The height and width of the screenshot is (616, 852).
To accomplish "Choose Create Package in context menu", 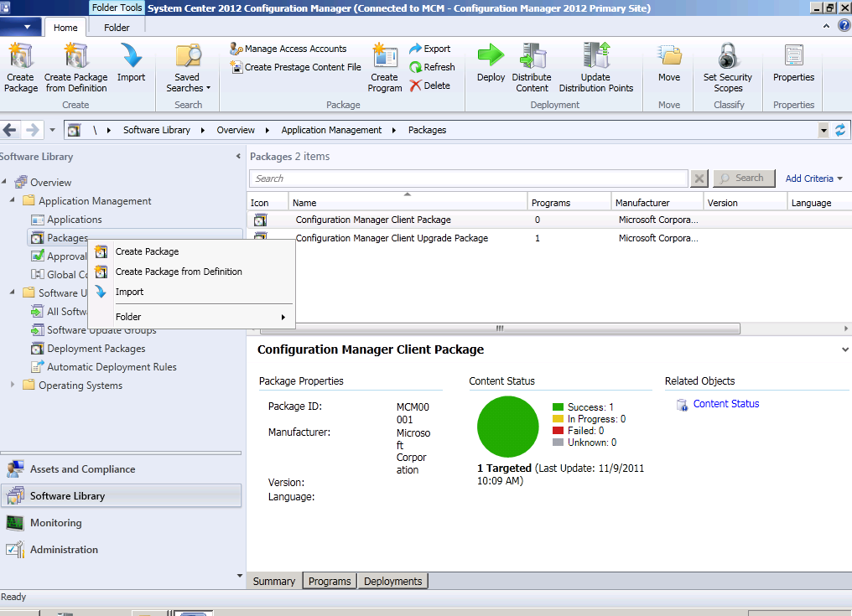I will [192, 251].
